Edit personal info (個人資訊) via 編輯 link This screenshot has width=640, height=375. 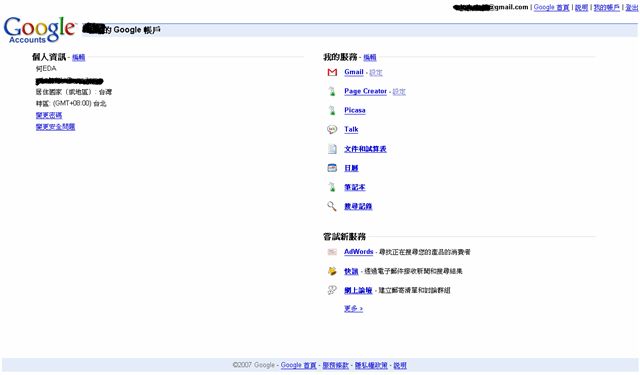[79, 58]
